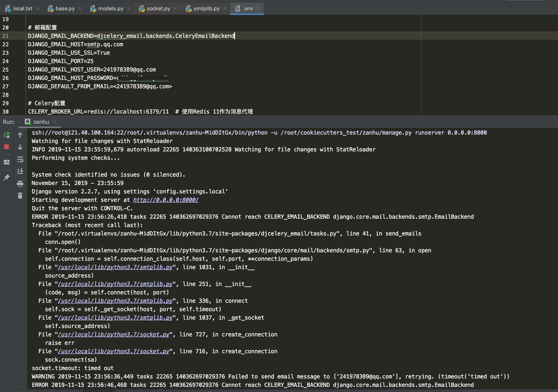Click the 'November 15, 2019 - 23:55:59' line
Viewport: 558px width, 392px height.
tap(78, 183)
